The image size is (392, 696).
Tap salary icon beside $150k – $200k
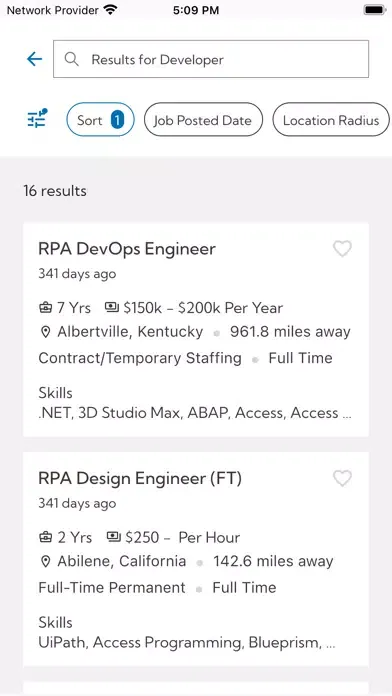coord(111,307)
